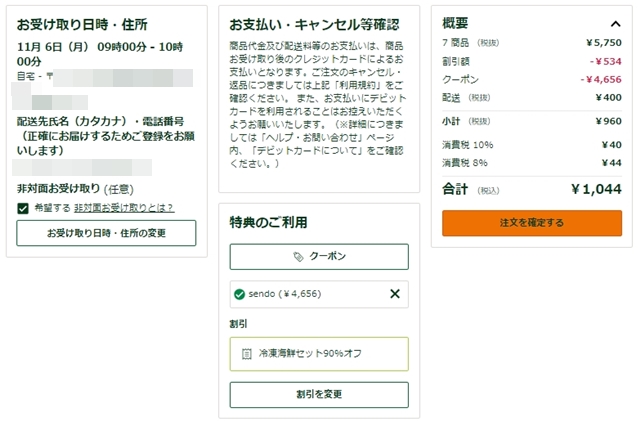The width and height of the screenshot is (640, 421).
Task: Click the お支払い・キャンセル等確認 heading
Action: [x=314, y=25]
